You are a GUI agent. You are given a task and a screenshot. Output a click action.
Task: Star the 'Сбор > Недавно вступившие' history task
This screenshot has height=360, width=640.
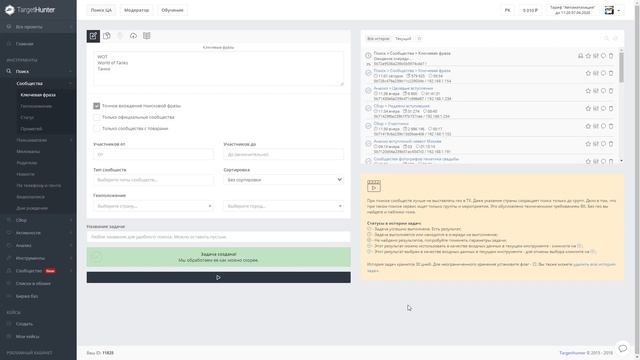point(588,109)
